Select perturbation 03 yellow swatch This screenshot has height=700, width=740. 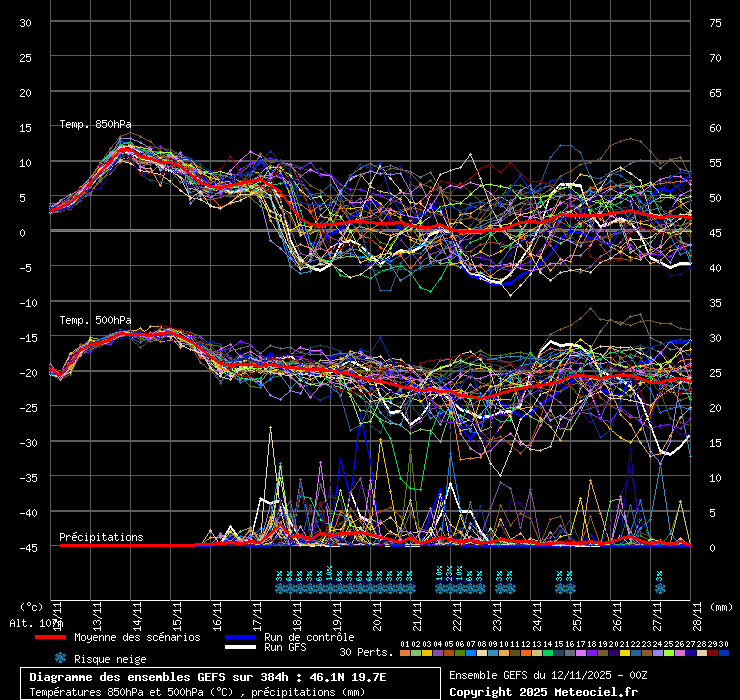tap(427, 653)
